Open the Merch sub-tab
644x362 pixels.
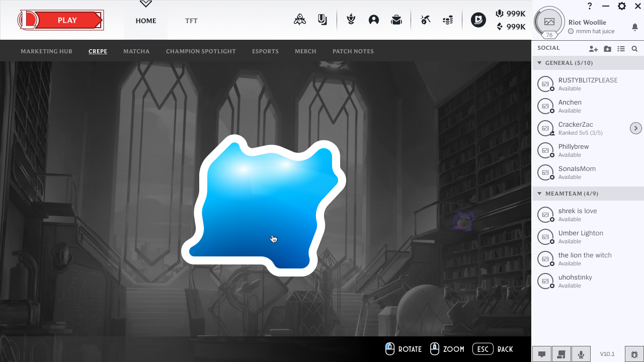(305, 51)
